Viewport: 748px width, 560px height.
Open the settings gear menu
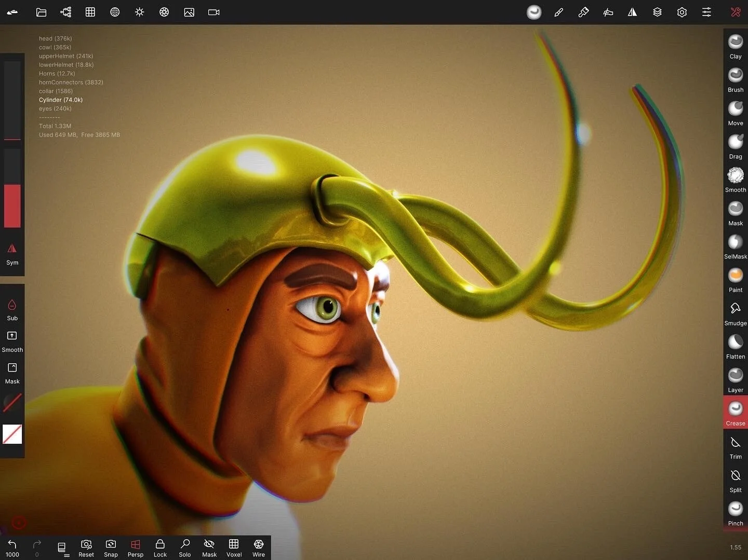[682, 12]
